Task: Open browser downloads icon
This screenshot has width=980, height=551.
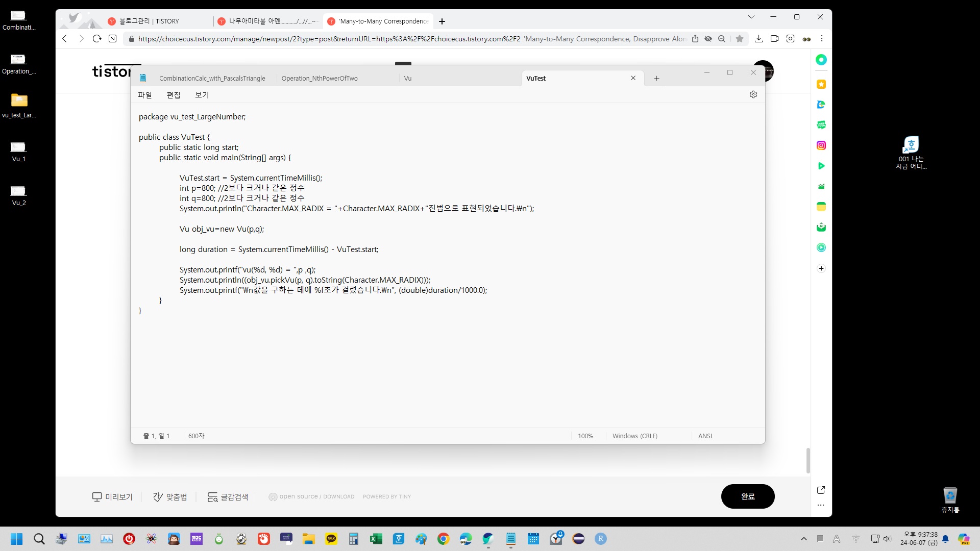Action: pyautogui.click(x=758, y=39)
